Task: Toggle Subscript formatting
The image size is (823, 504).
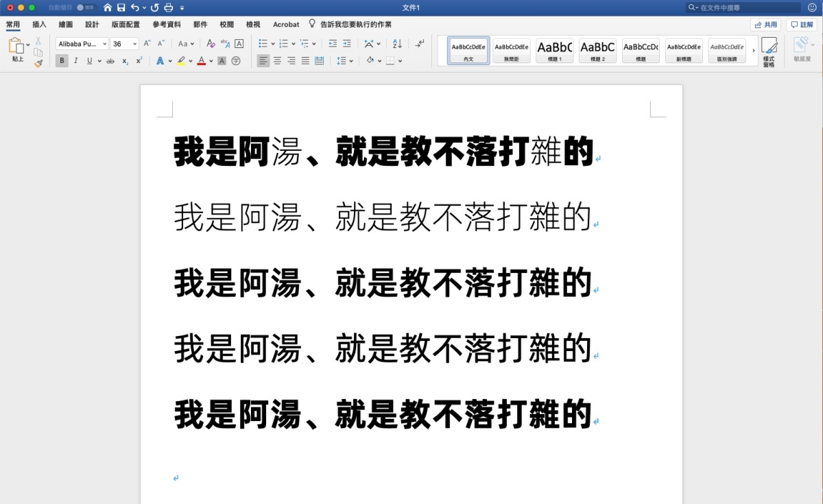Action: point(125,60)
